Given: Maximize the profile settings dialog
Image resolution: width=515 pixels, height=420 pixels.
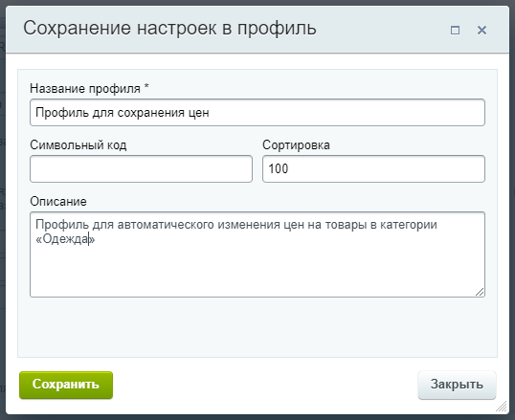Looking at the screenshot, I should pos(455,31).
